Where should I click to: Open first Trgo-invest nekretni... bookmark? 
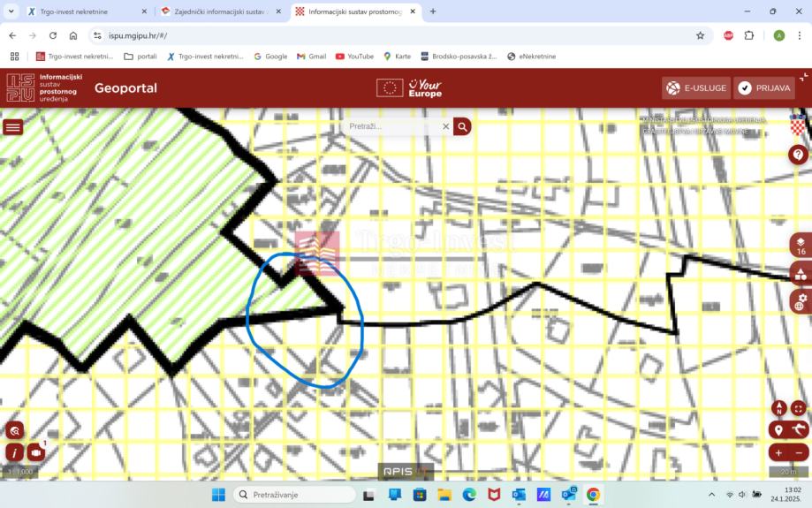point(74,57)
